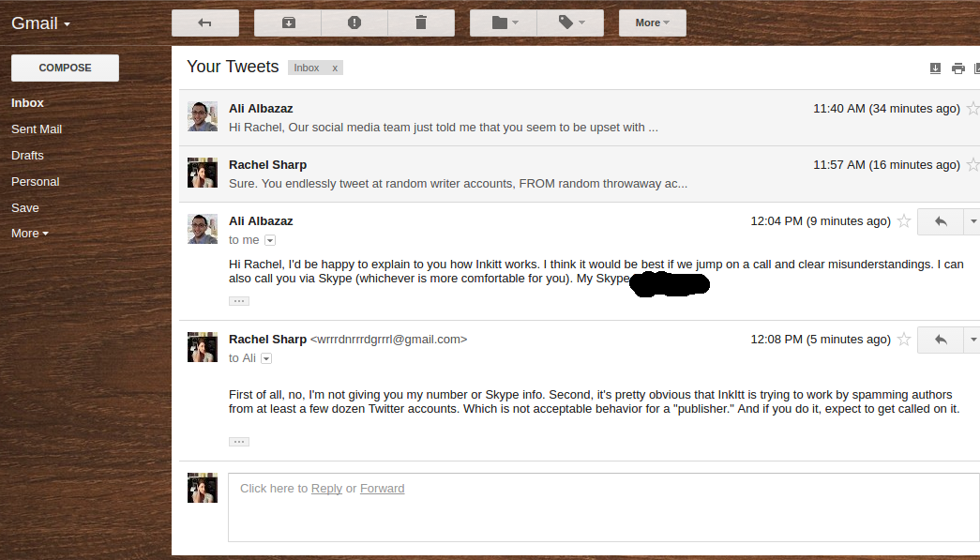Star Rachel Sharp's 12:08 PM message
980x560 pixels.
click(x=903, y=339)
